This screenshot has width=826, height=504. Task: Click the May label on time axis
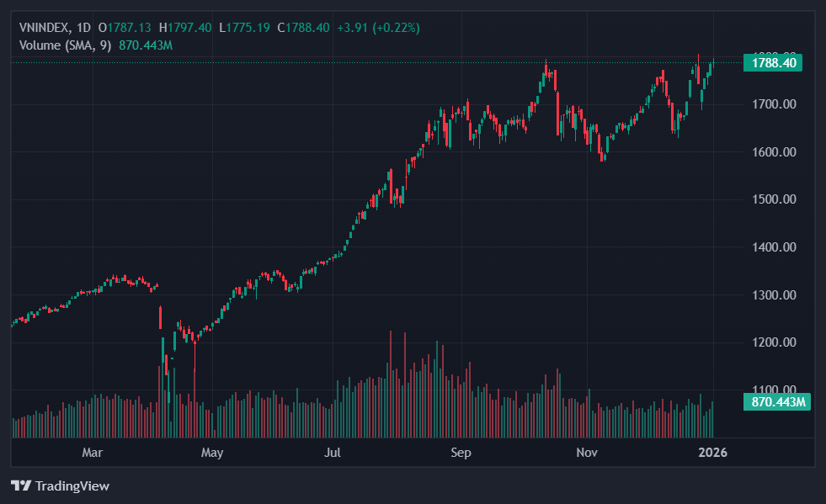tap(212, 453)
